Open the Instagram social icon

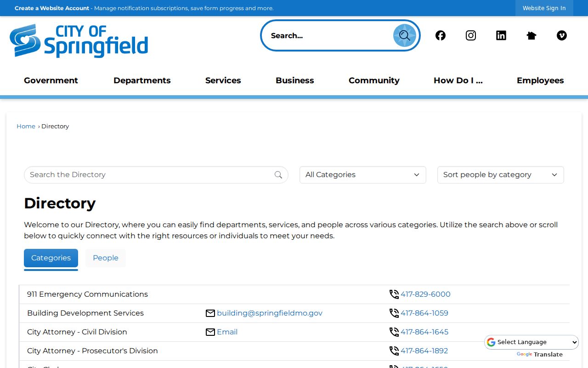[471, 35]
